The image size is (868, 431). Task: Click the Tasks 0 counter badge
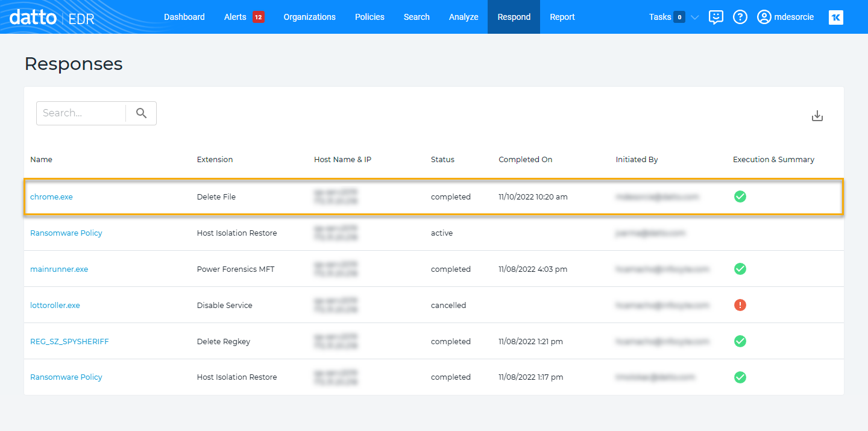pyautogui.click(x=679, y=17)
